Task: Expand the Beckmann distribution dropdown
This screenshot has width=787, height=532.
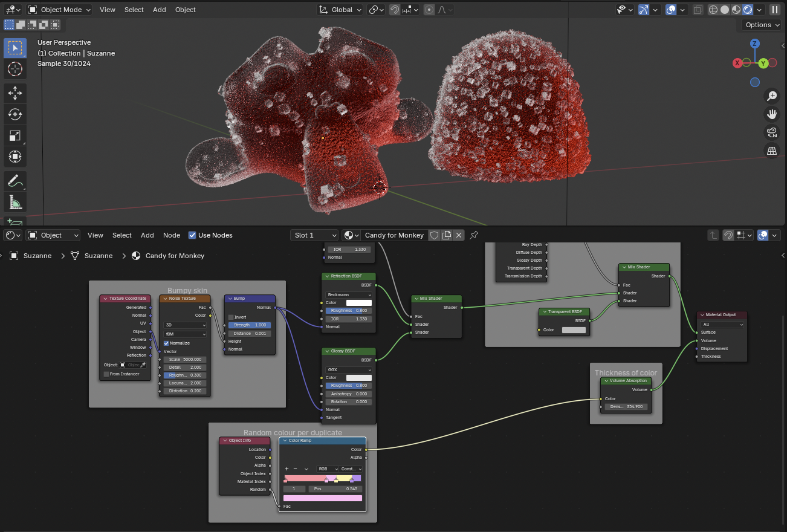Action: (349, 294)
